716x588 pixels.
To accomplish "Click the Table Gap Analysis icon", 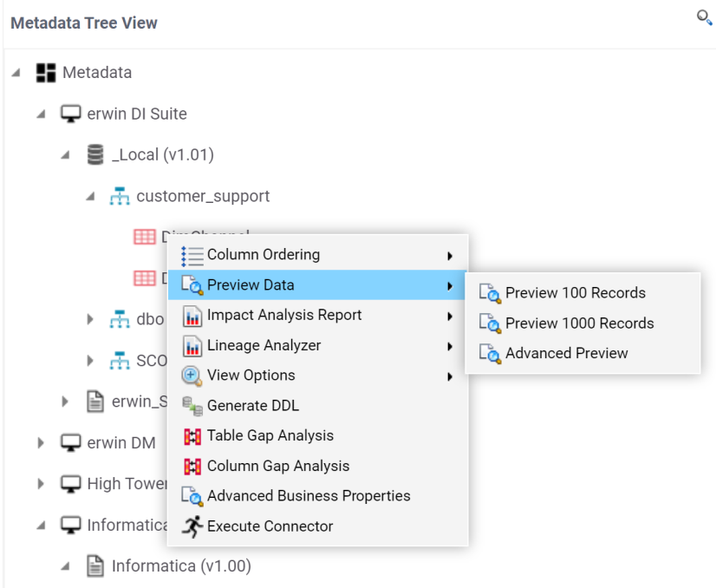I will (x=192, y=436).
